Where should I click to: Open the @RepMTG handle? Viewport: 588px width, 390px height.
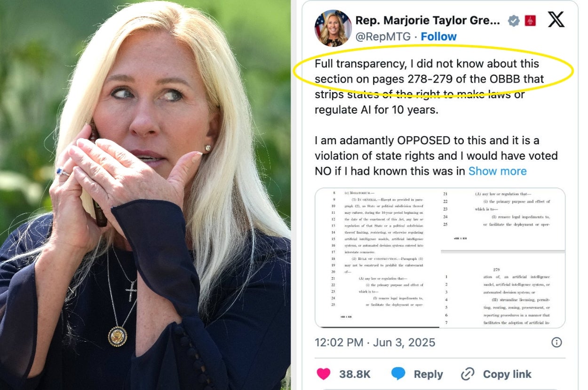click(383, 37)
